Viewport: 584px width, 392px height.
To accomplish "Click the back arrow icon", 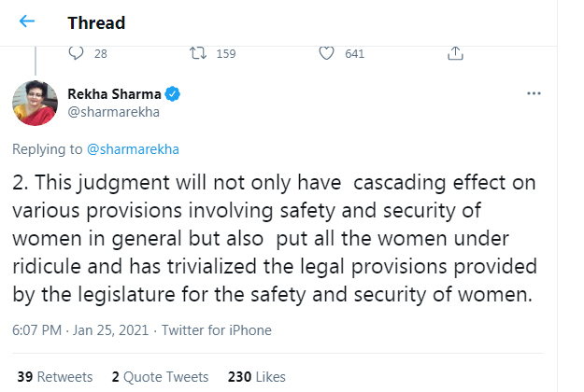I will (27, 21).
